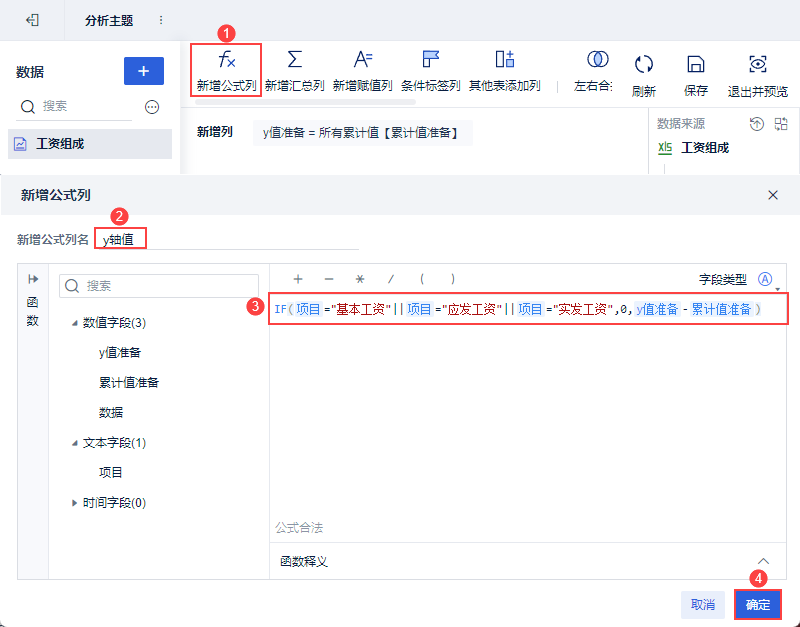Open the 左右合并 overlapping circles tool
Screen dimensions: 800x627
tap(597, 59)
